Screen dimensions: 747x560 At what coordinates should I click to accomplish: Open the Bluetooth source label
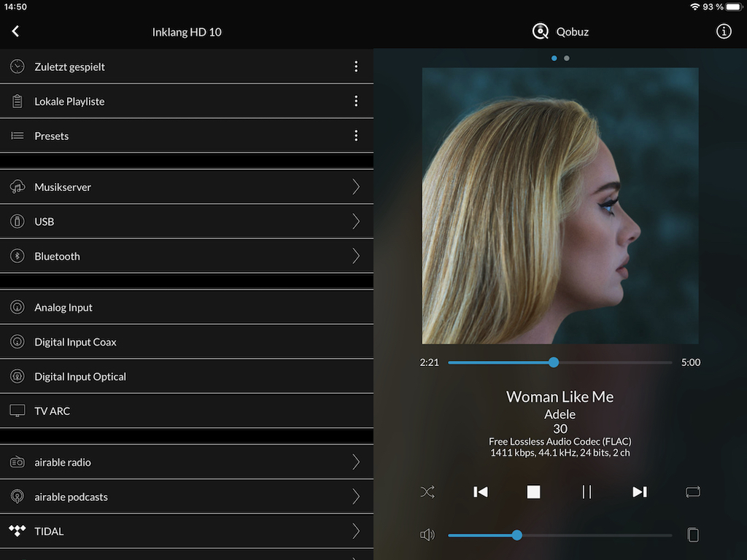coord(57,256)
